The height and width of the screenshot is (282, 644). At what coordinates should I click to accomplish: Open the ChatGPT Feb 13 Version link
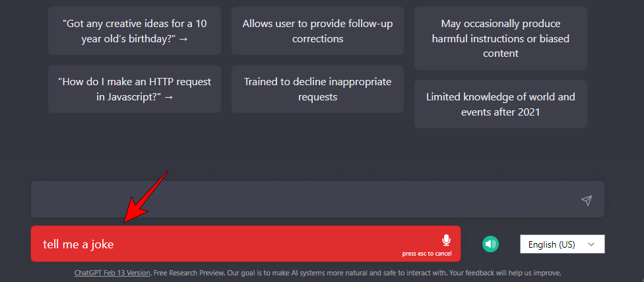click(112, 273)
